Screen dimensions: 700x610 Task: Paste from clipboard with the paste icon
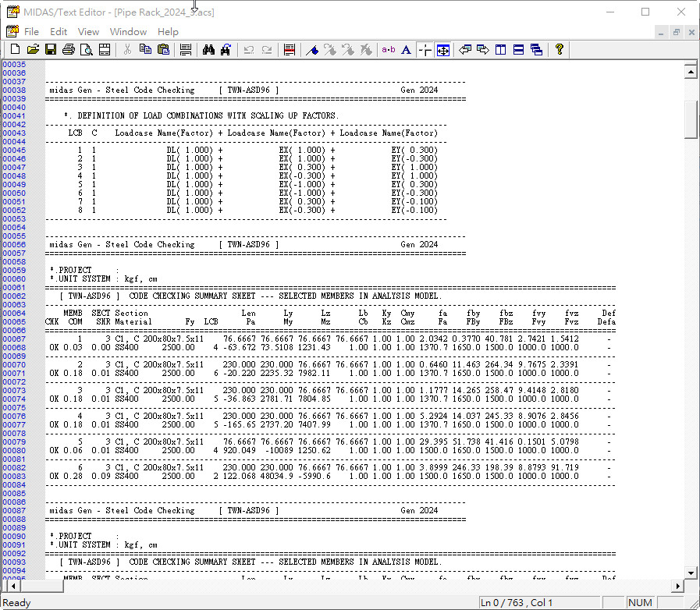tap(163, 49)
